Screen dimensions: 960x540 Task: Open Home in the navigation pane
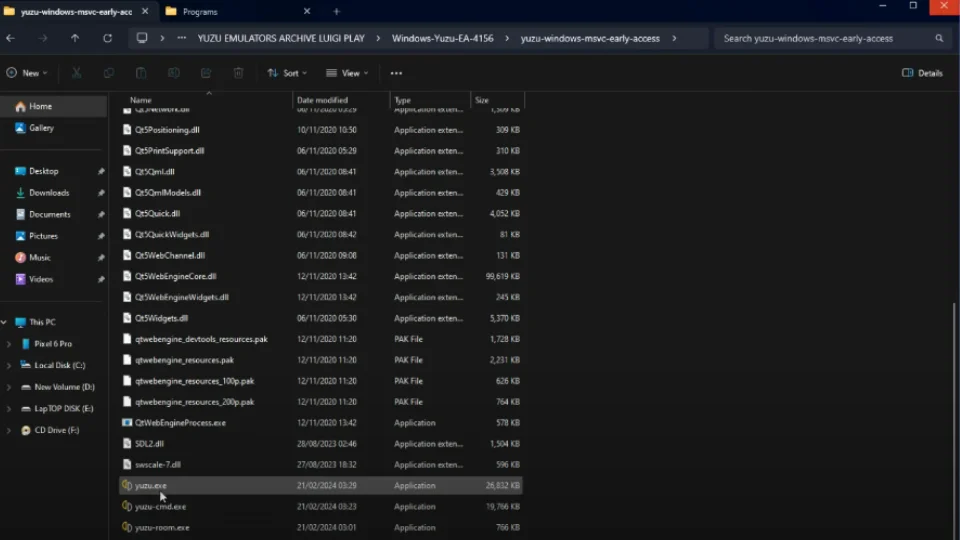tap(54, 107)
